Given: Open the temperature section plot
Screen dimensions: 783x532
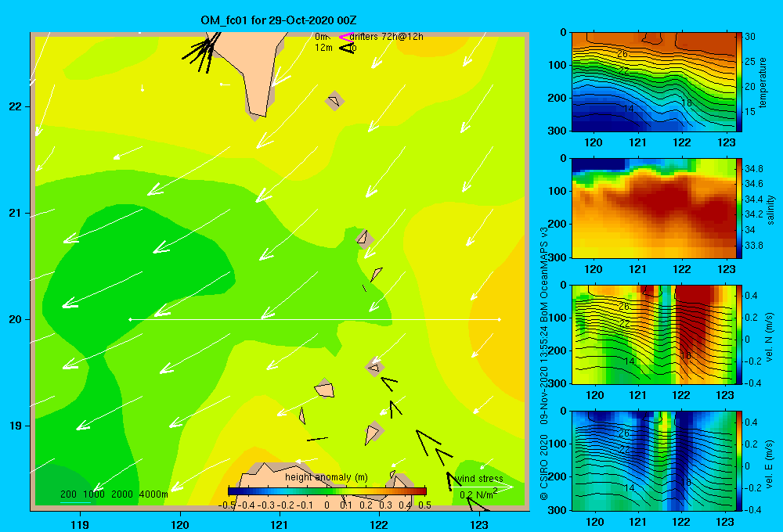Looking at the screenshot, I should click(x=653, y=82).
